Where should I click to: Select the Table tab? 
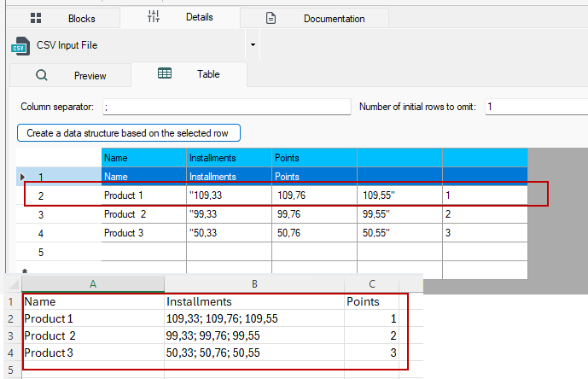[189, 74]
